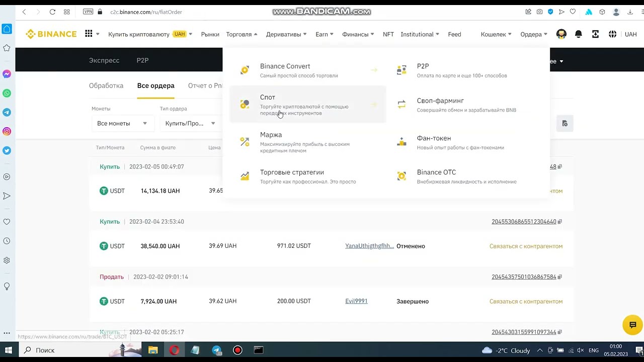Switch to the Все ордера tab
Image resolution: width=644 pixels, height=362 pixels.
point(156,85)
